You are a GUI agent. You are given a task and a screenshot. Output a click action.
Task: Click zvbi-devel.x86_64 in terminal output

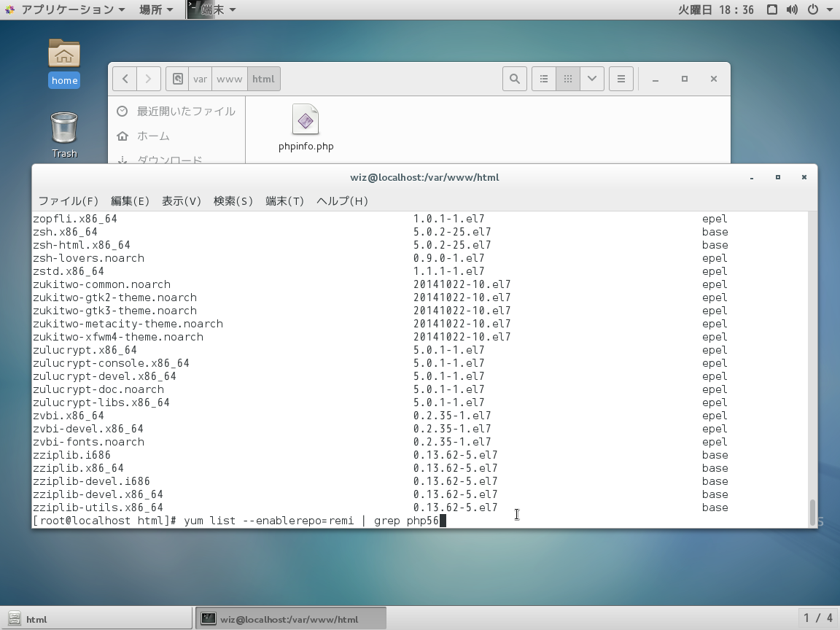[88, 429]
